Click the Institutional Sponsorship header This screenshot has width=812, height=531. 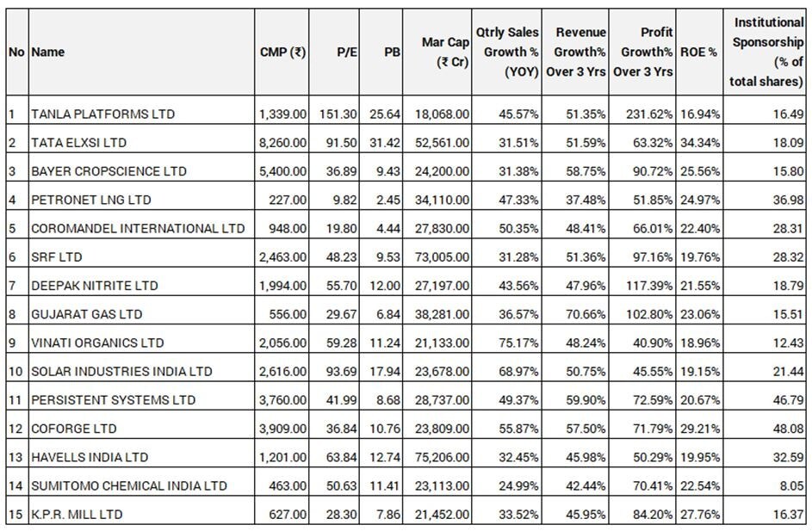click(x=767, y=52)
